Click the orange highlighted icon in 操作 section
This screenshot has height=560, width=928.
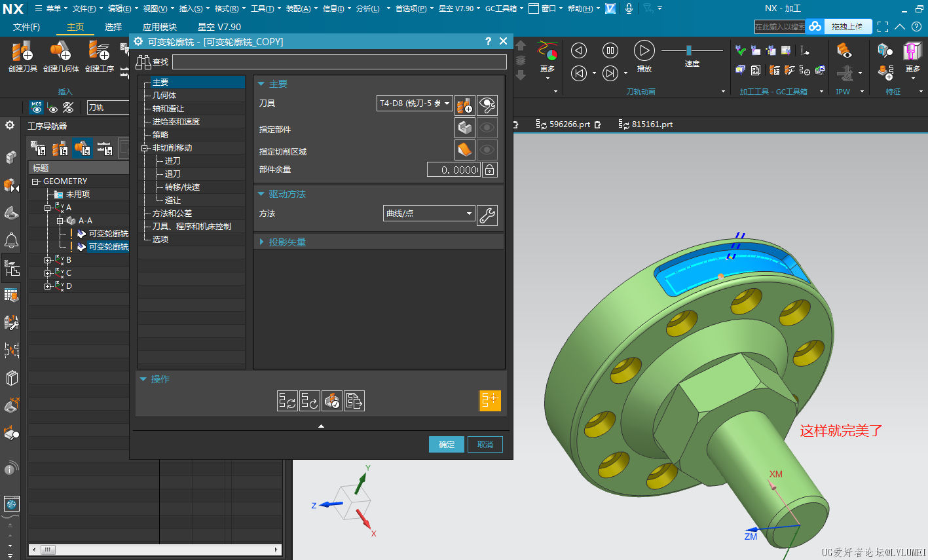click(x=490, y=401)
